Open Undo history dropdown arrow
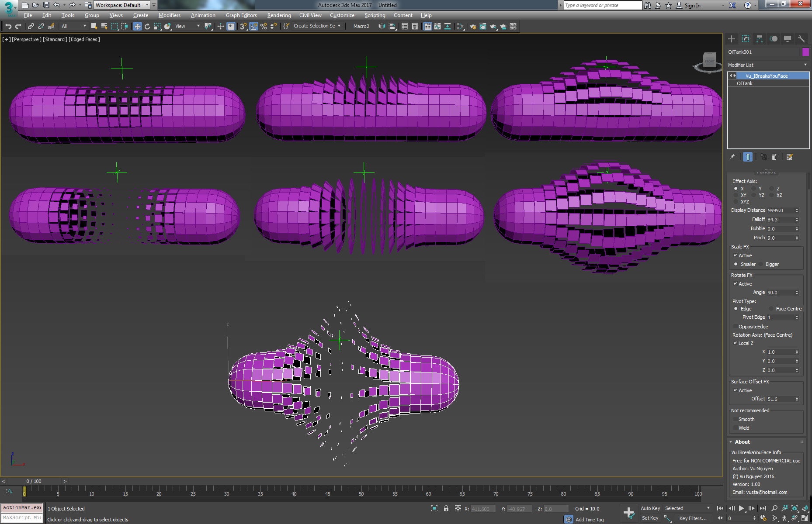The image size is (812, 524). point(64,5)
